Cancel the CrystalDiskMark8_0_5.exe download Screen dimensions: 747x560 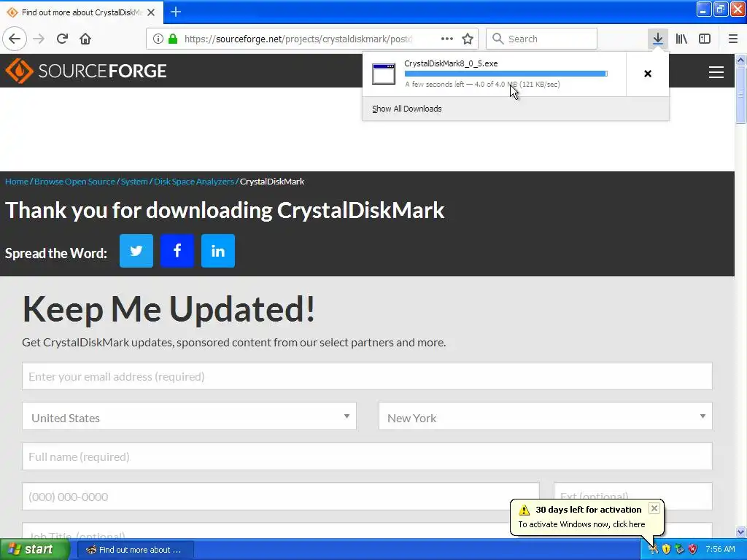point(648,74)
